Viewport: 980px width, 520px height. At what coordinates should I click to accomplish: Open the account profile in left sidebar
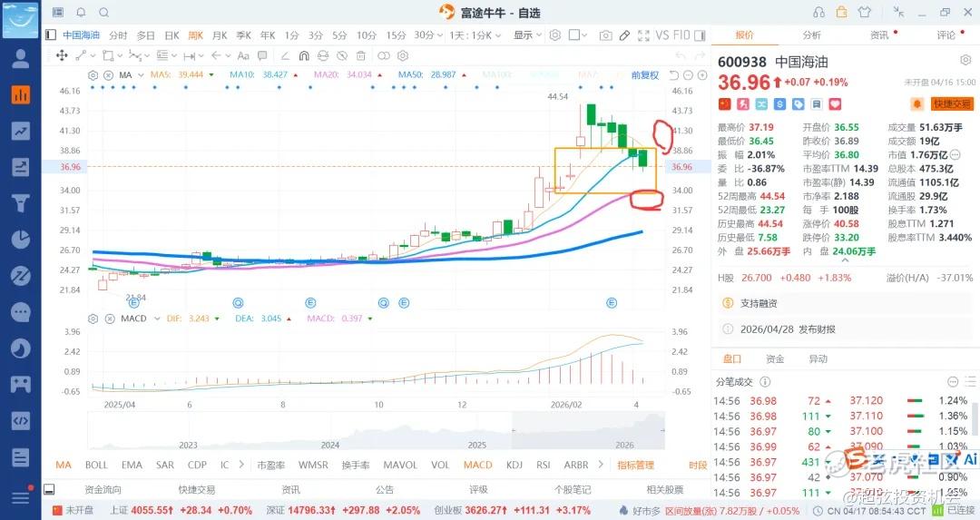(21, 58)
